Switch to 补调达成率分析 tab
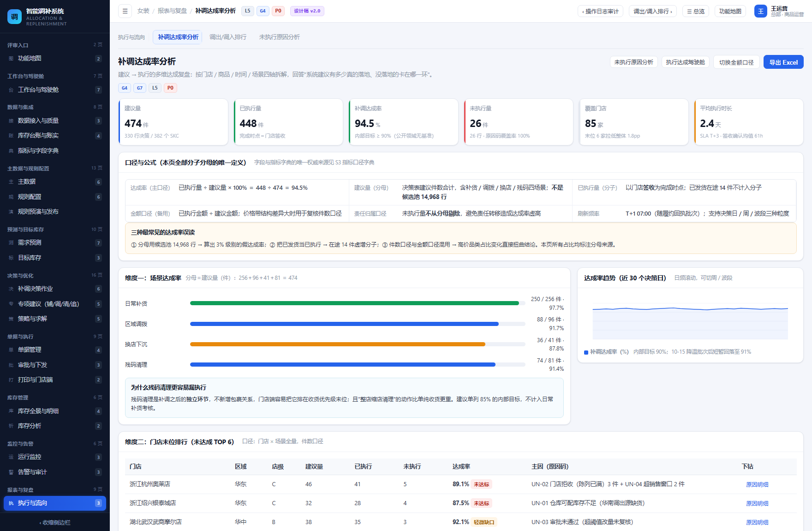 pyautogui.click(x=178, y=37)
